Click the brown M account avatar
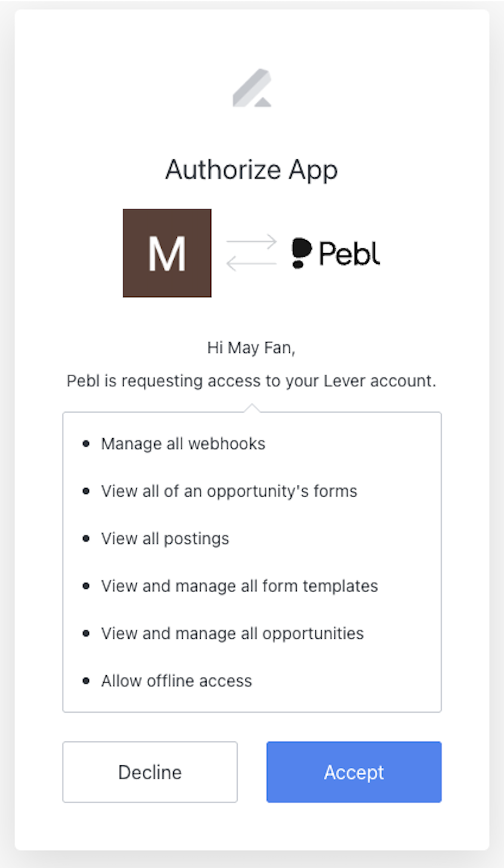 167,253
